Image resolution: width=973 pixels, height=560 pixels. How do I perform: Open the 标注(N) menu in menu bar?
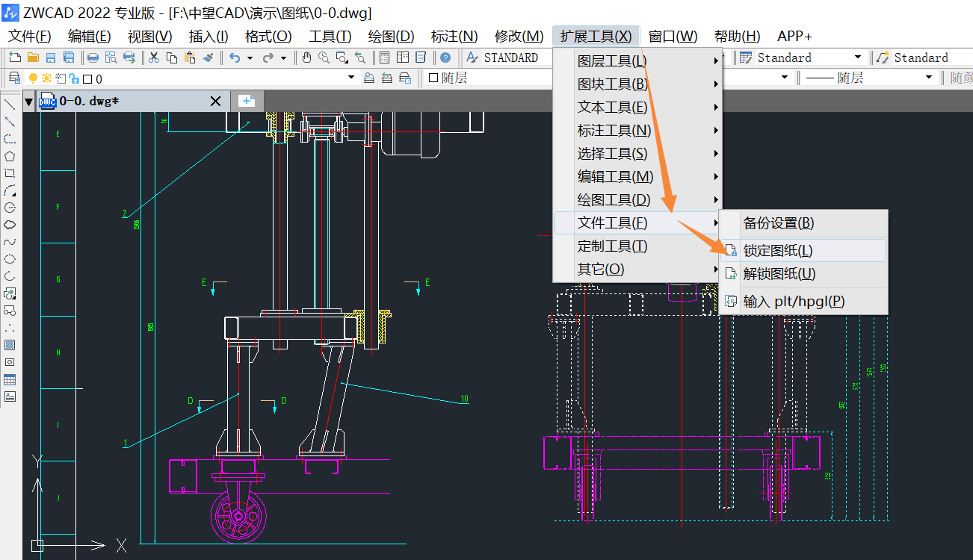click(454, 36)
